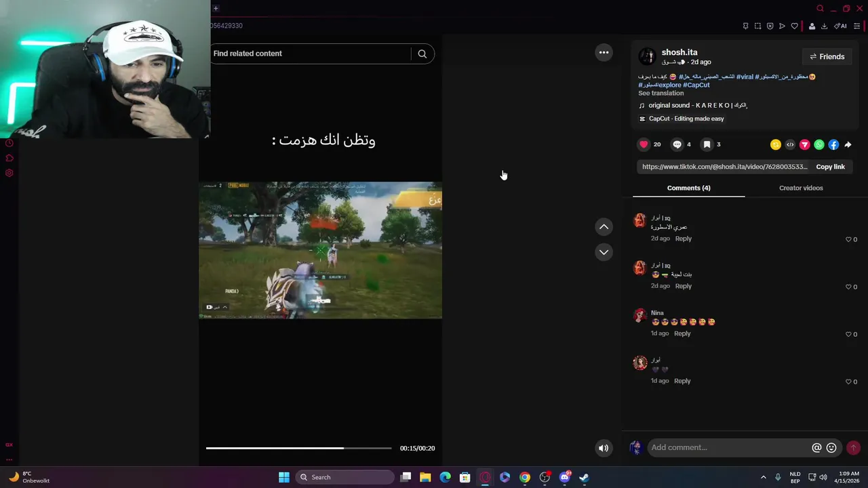Share the video to WhatsApp
868x488 pixels.
(x=819, y=144)
